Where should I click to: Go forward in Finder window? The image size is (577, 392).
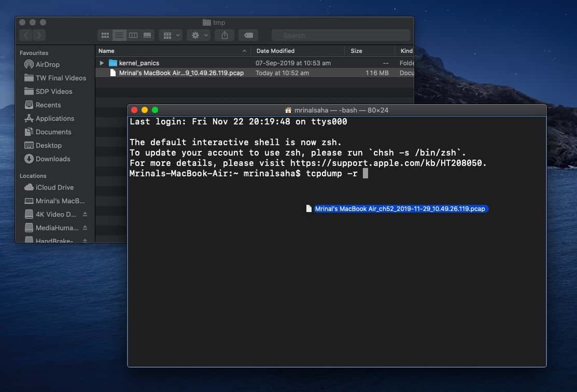coord(39,35)
